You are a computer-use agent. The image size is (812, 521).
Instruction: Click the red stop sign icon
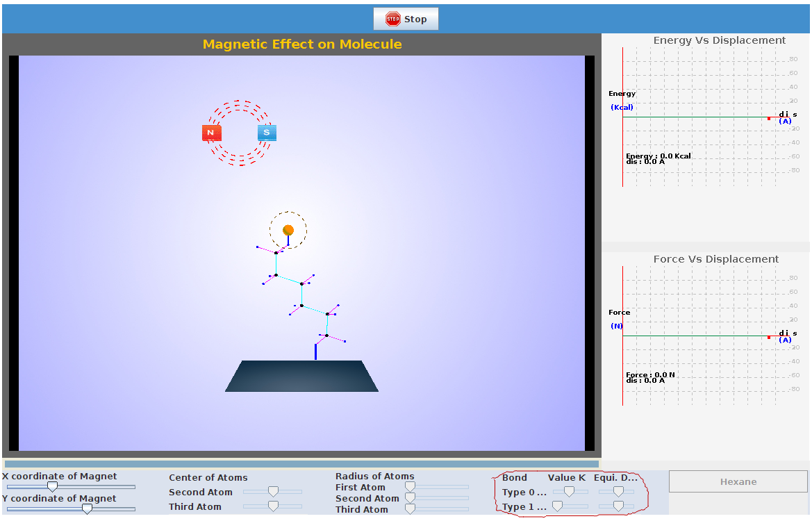pos(393,19)
